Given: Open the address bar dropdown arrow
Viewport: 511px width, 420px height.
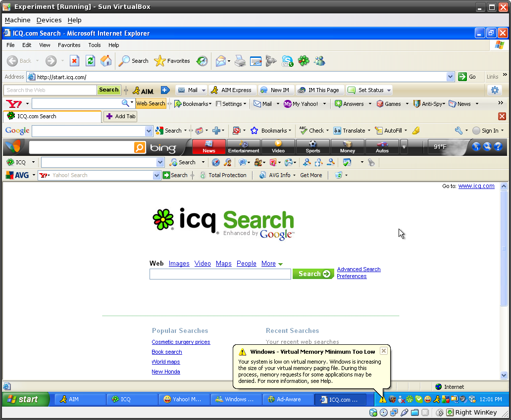Looking at the screenshot, I should (x=450, y=77).
